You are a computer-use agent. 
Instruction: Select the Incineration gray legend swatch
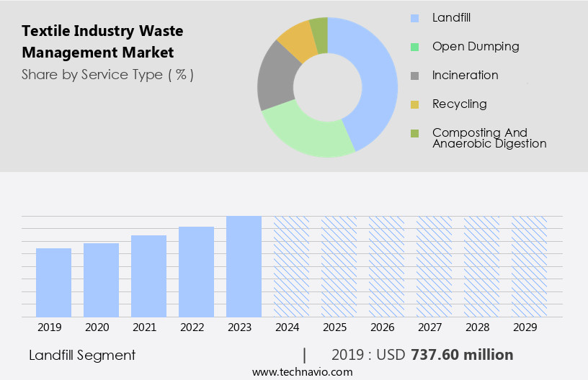(414, 76)
